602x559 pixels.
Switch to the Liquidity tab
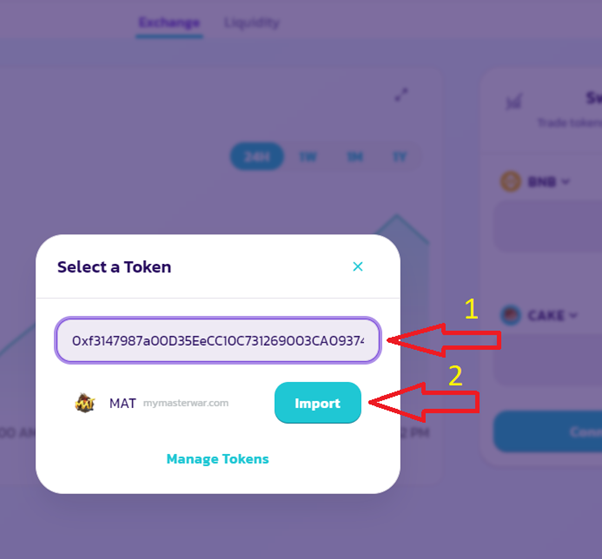click(251, 23)
